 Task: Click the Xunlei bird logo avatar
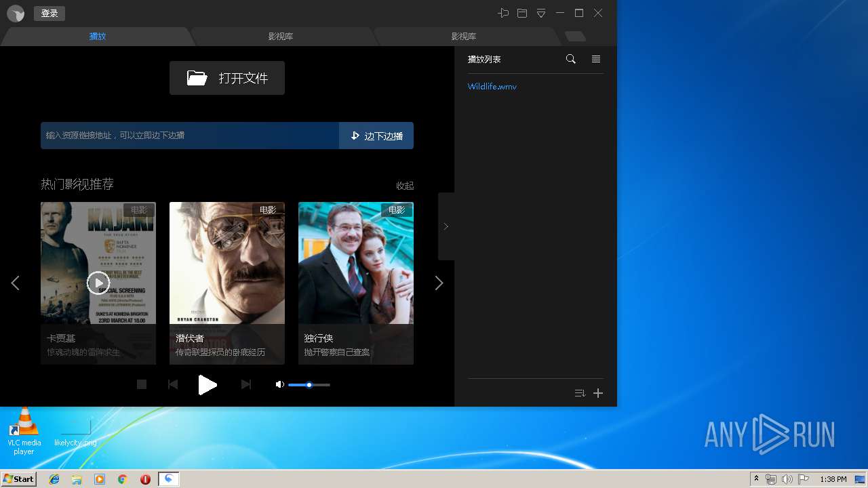(x=16, y=14)
